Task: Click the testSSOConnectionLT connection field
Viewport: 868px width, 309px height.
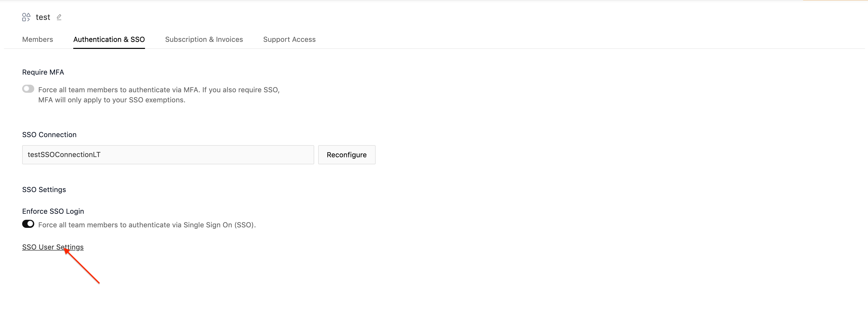Action: 168,155
